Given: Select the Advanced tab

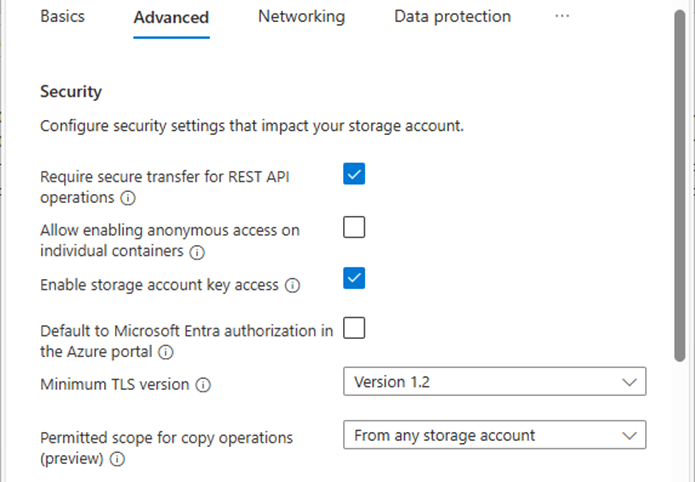Looking at the screenshot, I should click(172, 18).
